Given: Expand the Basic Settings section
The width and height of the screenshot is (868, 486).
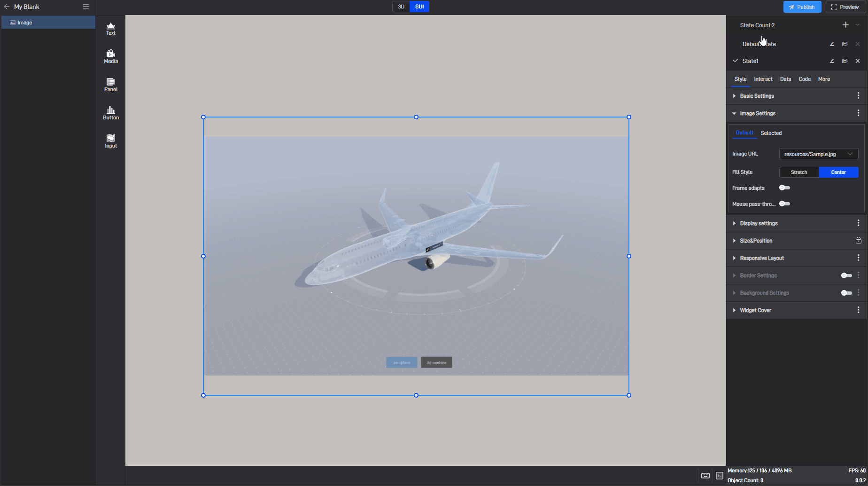Looking at the screenshot, I should click(757, 96).
